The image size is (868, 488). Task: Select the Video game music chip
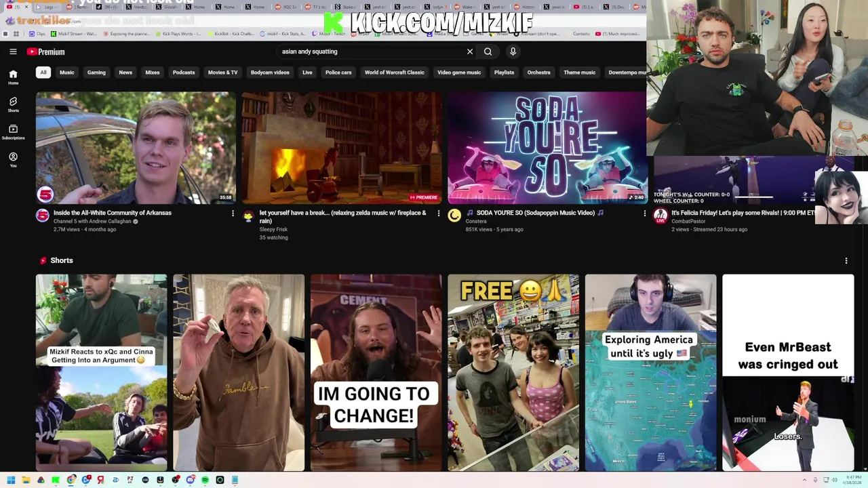pyautogui.click(x=459, y=73)
